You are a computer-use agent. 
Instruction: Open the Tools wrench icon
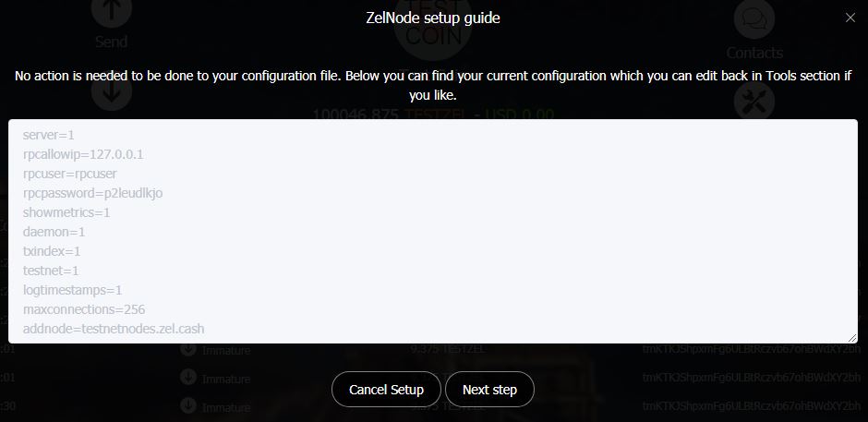coord(754,102)
